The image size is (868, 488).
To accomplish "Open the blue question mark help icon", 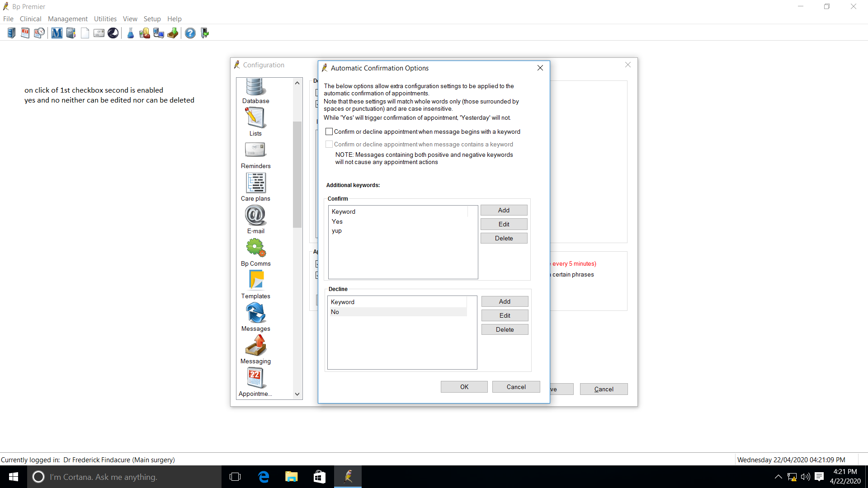I will coord(190,33).
